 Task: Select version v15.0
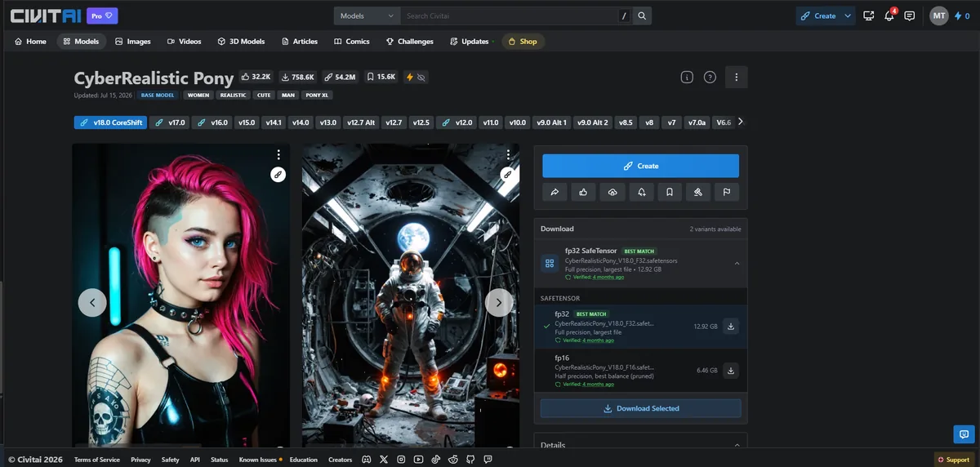pos(247,122)
